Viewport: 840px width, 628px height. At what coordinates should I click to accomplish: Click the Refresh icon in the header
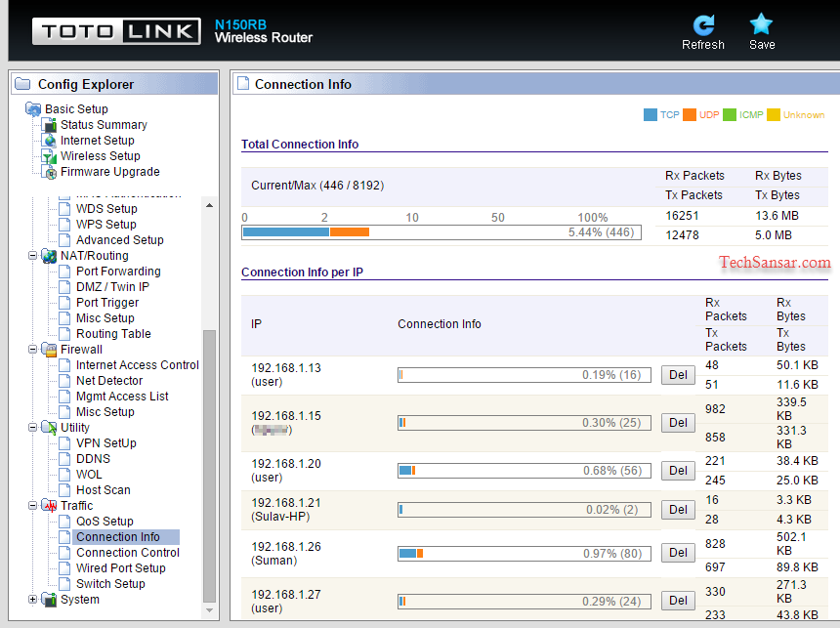pos(702,24)
